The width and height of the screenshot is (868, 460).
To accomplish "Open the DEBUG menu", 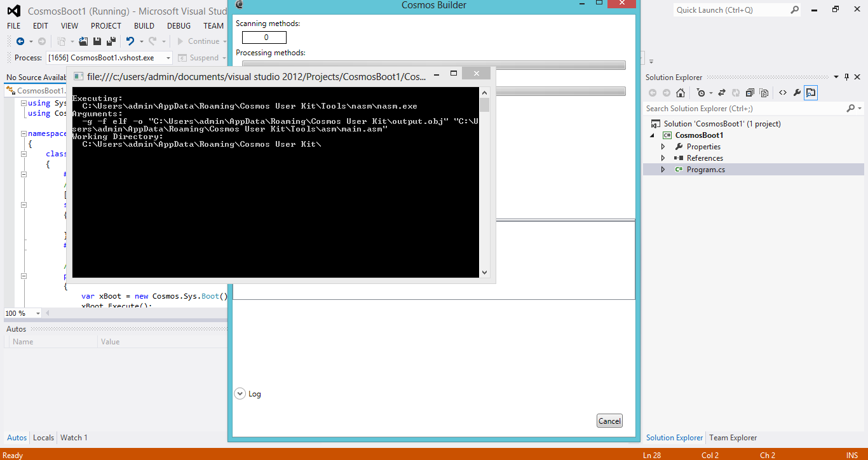I will (x=179, y=25).
